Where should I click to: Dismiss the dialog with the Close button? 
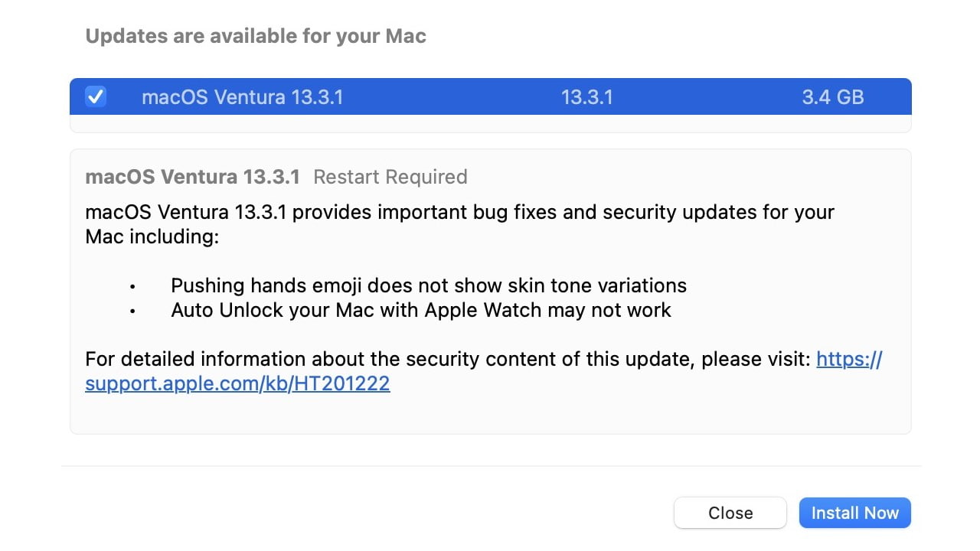[730, 513]
